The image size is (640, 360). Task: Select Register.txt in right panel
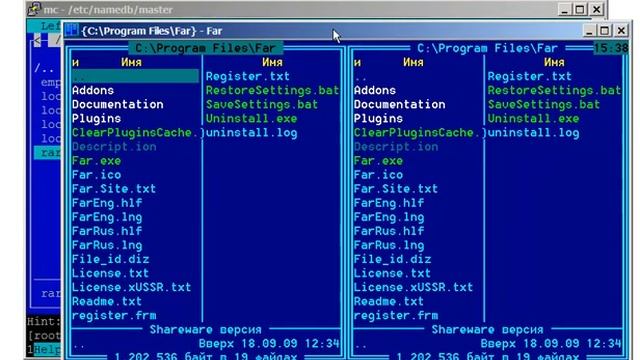pyautogui.click(x=530, y=76)
